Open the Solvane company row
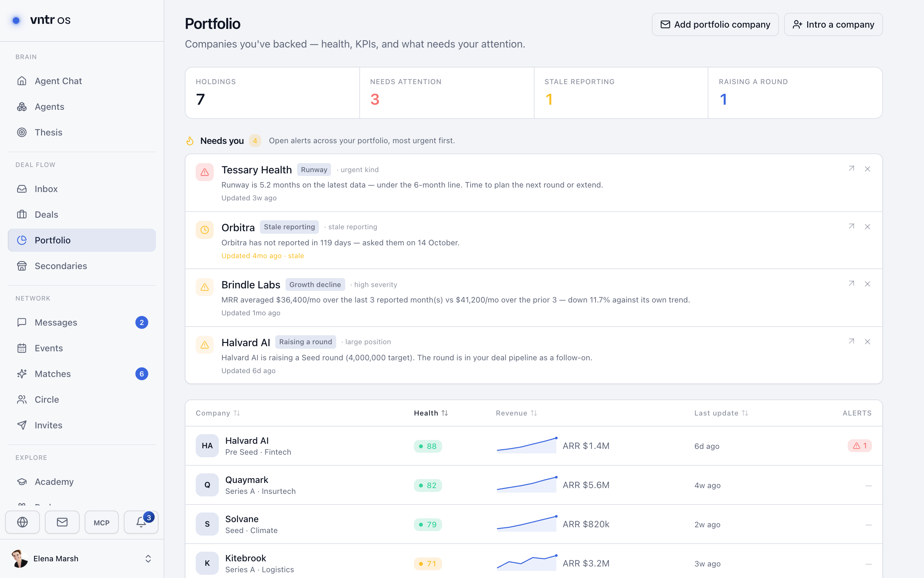Viewport: 924px width, 578px height. 534,524
